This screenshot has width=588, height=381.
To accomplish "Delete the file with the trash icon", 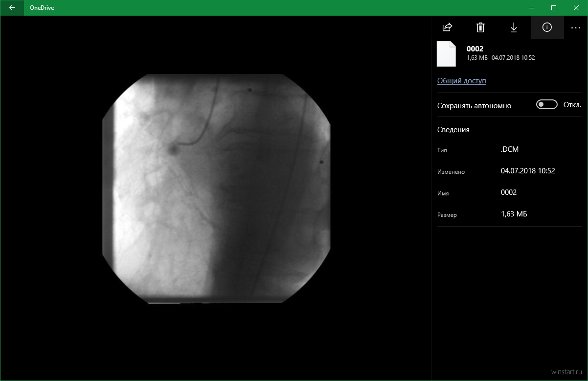I will pyautogui.click(x=480, y=27).
